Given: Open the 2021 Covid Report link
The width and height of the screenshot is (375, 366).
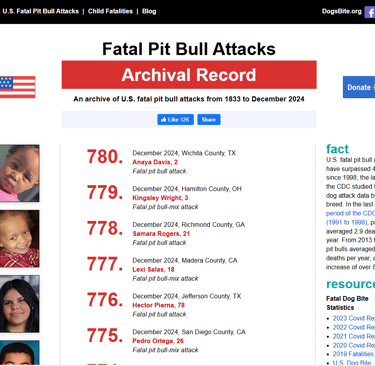Looking at the screenshot, I should click(x=354, y=336).
